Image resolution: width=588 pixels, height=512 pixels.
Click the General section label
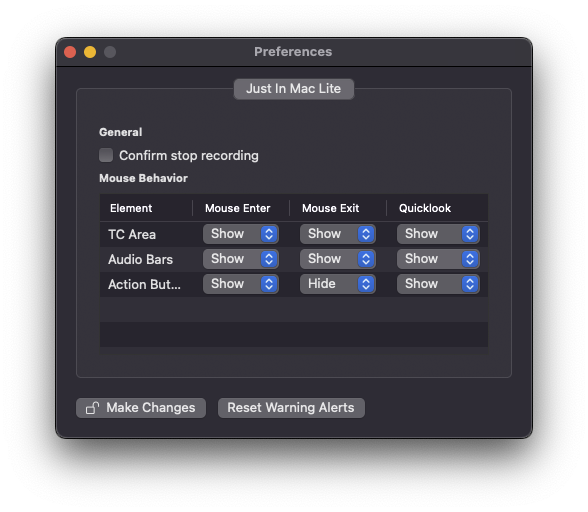tap(120, 132)
